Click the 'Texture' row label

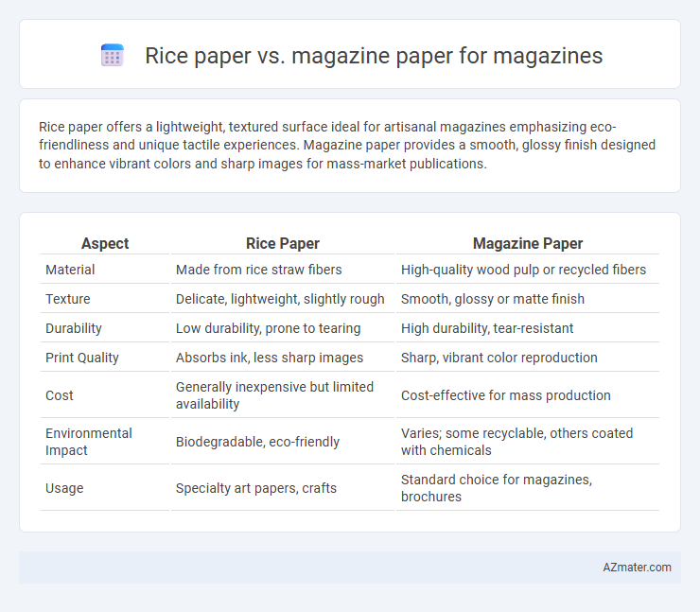tap(68, 299)
